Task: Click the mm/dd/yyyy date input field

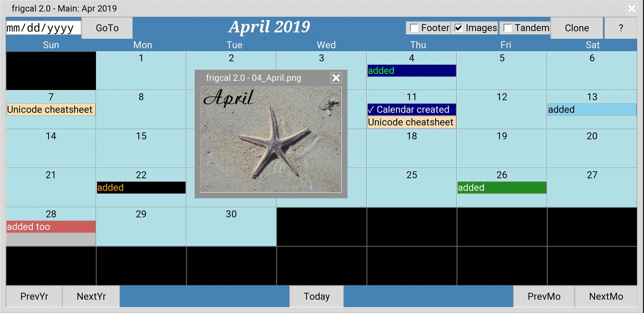Action: (44, 28)
